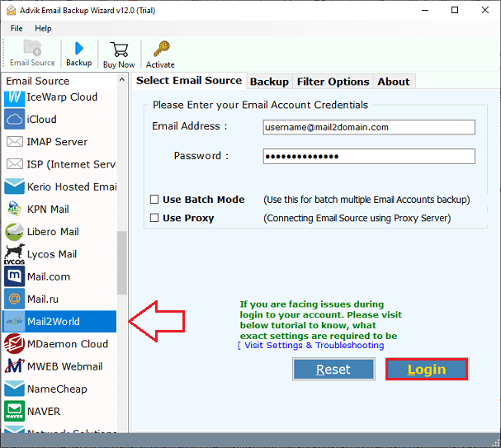Click 'Email Source' panel header text
Screen dimensions: 501x448
[38, 81]
